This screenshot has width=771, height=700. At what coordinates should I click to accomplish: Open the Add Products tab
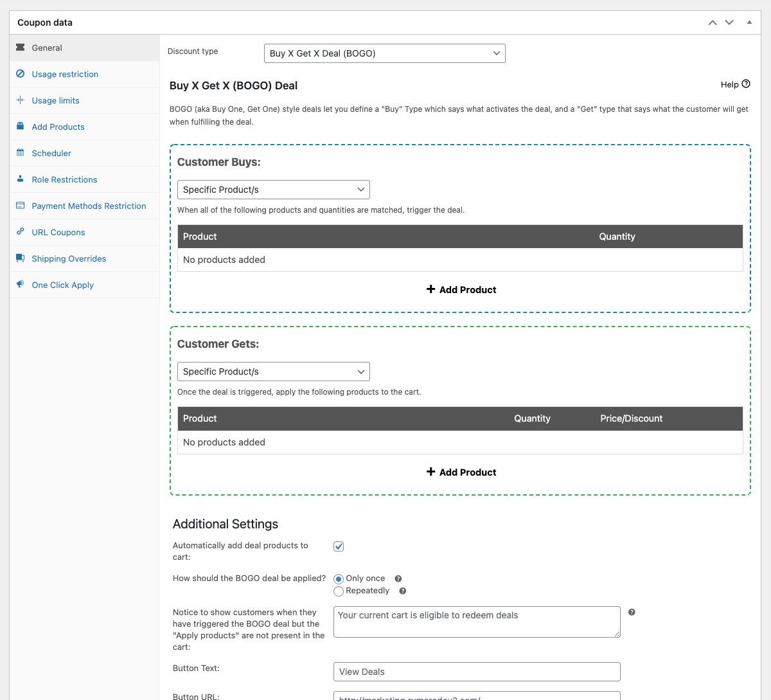85,127
